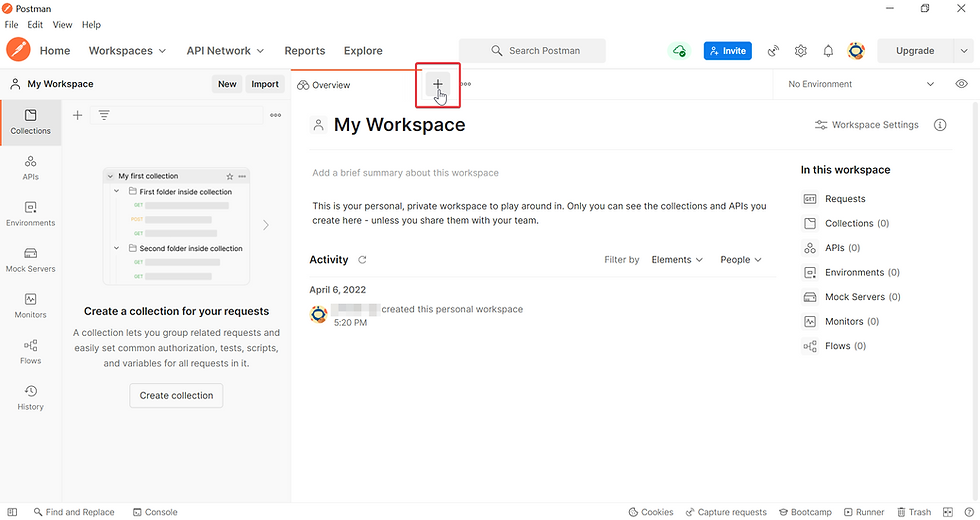This screenshot has width=980, height=520.
Task: Open the No Environment selector
Action: click(x=861, y=84)
